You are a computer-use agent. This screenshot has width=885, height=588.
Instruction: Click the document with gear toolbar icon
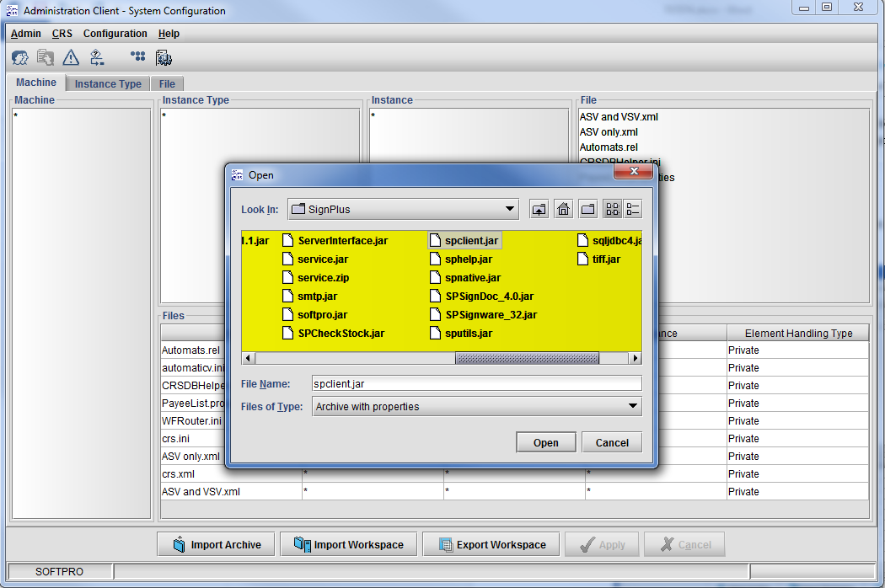click(x=164, y=57)
